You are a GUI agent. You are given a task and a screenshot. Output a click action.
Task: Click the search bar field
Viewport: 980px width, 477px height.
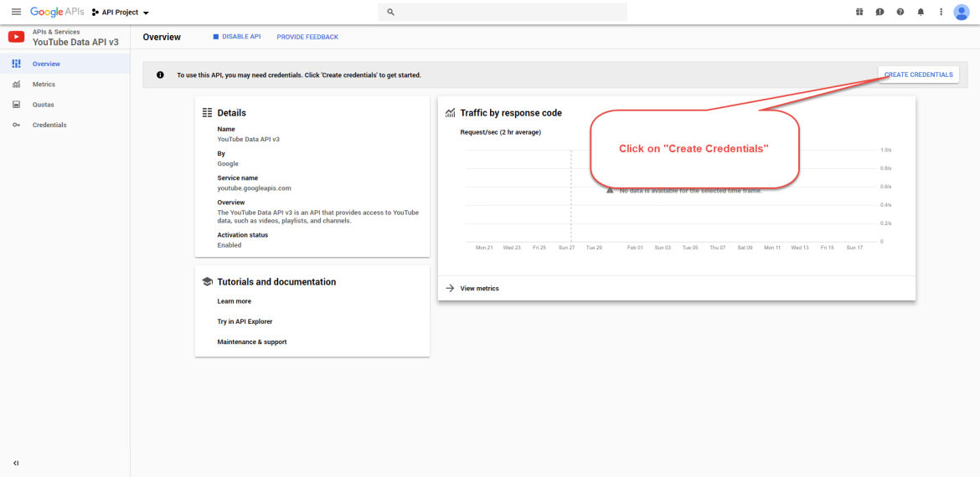point(503,12)
